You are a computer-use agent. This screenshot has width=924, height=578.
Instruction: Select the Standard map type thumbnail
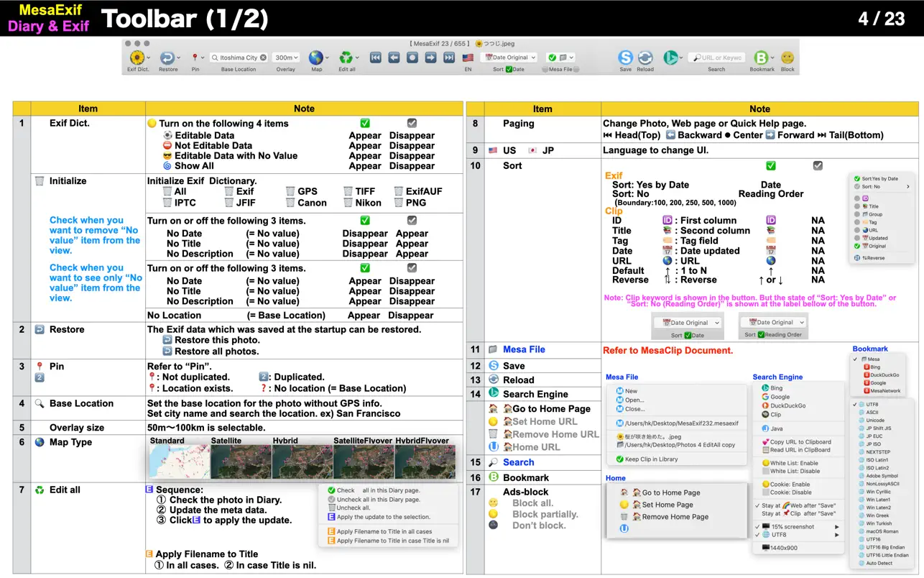pos(178,461)
